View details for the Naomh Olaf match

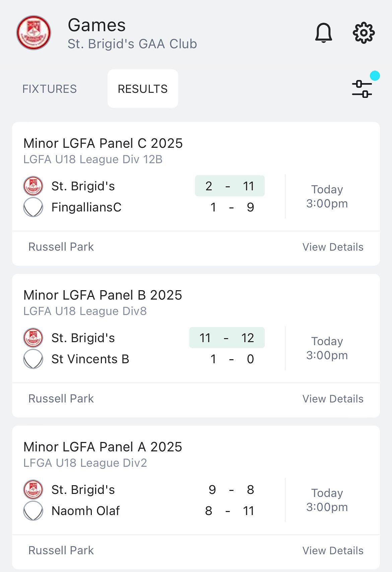tap(333, 551)
